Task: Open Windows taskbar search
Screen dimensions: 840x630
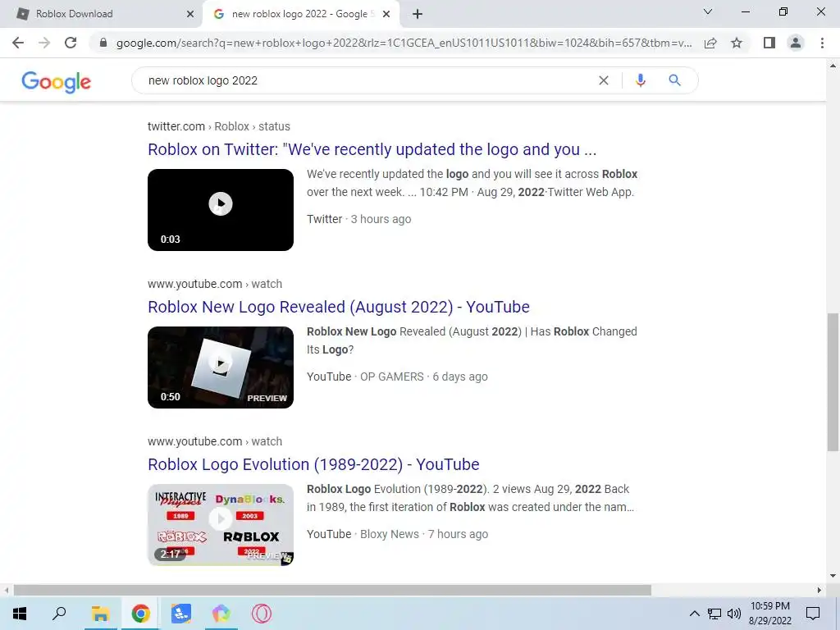Action: [x=59, y=614]
